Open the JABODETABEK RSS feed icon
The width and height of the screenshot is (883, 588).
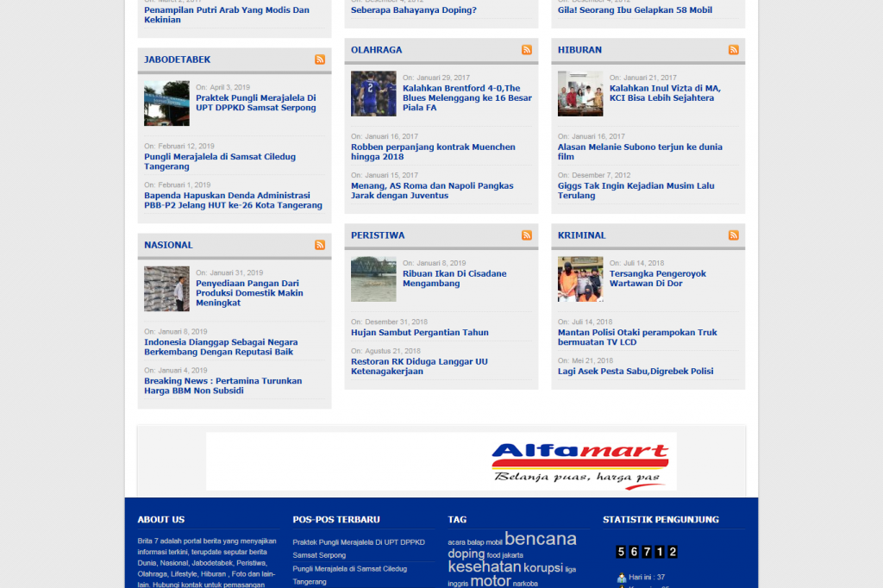pos(320,59)
